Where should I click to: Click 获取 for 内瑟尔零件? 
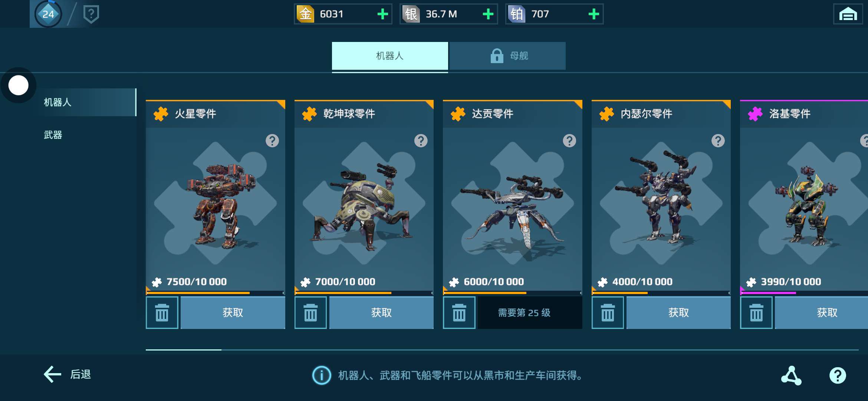[678, 313]
